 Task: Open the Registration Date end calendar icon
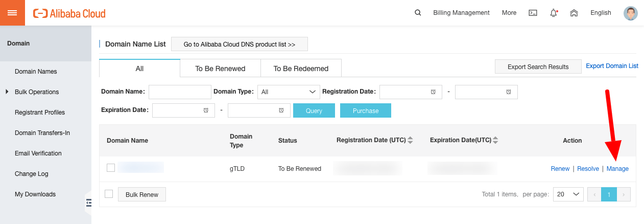tap(509, 92)
